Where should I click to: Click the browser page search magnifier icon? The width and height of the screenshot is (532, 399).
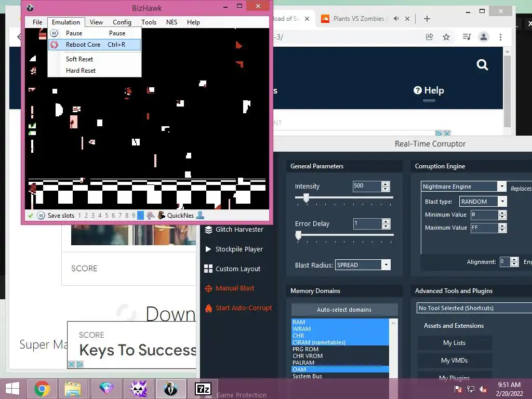[482, 64]
